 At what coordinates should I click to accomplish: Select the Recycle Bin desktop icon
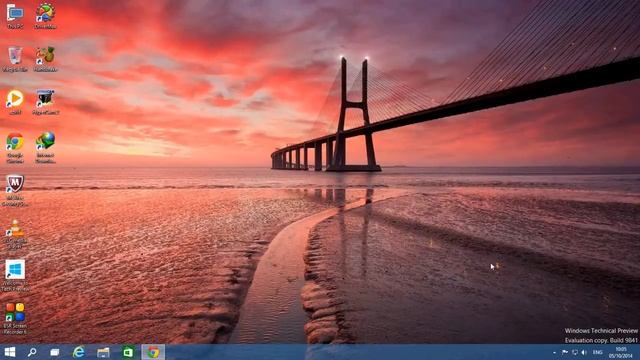(15, 59)
